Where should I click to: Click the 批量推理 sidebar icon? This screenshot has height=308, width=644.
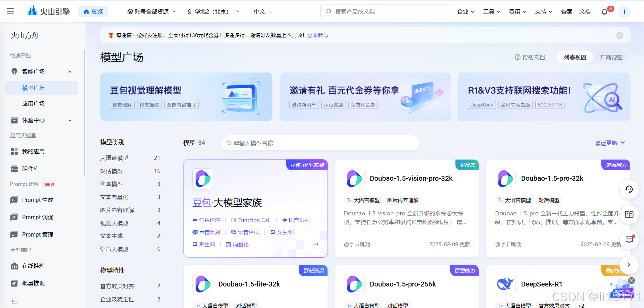pos(14,283)
